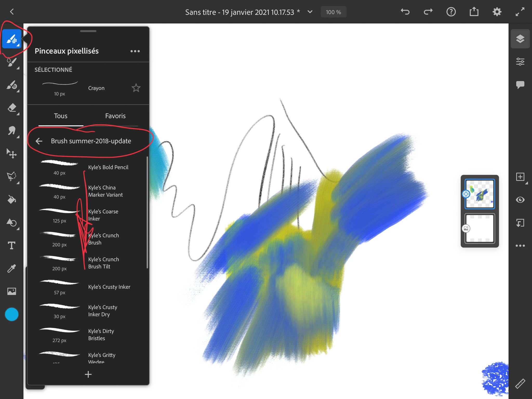This screenshot has height=399, width=532.
Task: Open document title dropdown chevron
Action: (x=310, y=12)
